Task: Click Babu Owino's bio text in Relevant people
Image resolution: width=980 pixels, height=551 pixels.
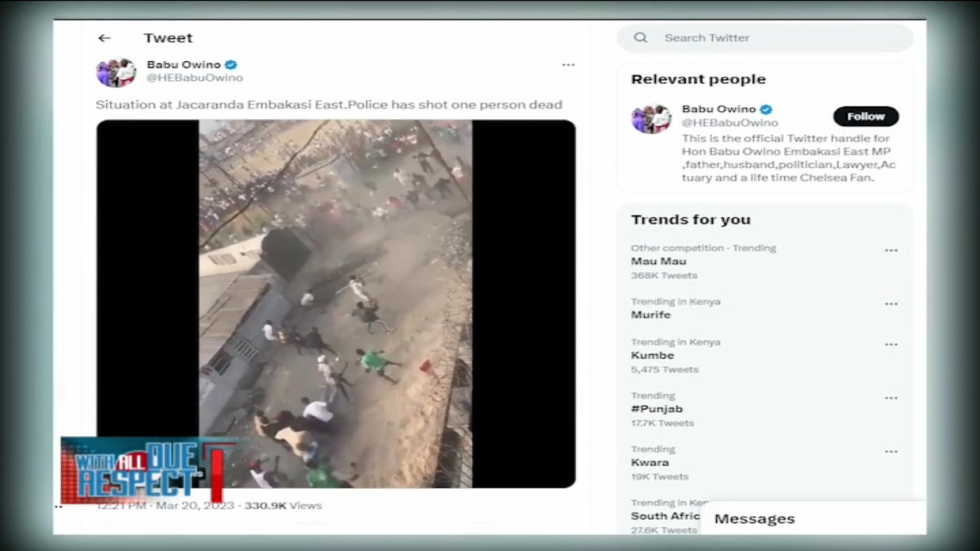Action: tap(789, 158)
